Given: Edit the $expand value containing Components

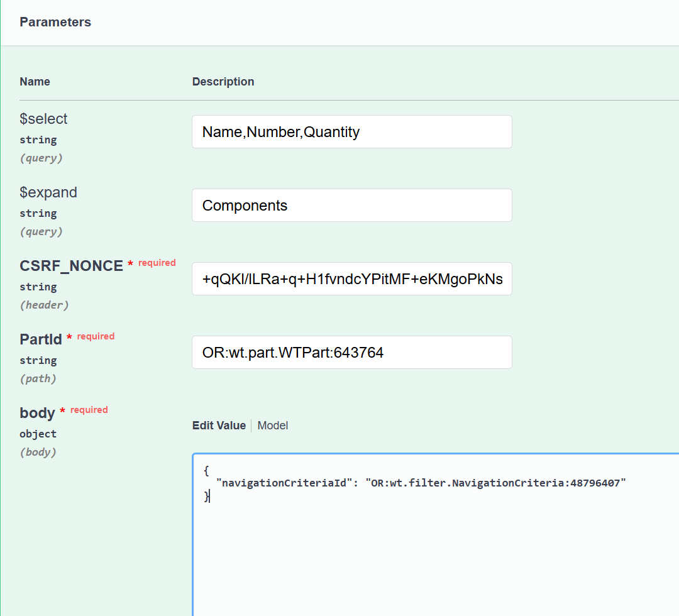Looking at the screenshot, I should tap(351, 205).
